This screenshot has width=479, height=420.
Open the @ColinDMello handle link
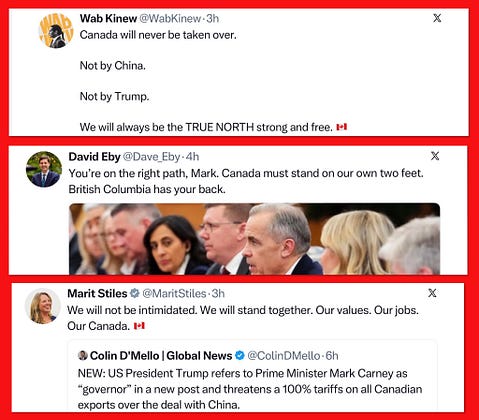point(284,356)
